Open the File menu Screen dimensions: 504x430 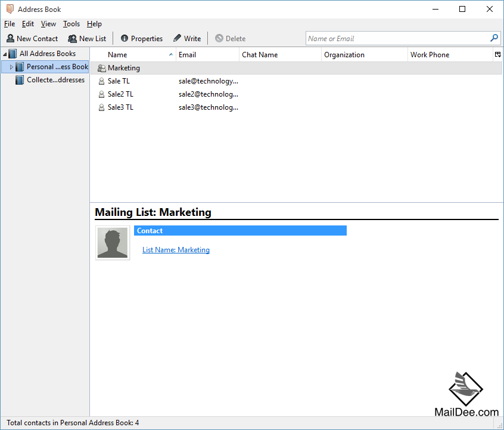tap(9, 24)
